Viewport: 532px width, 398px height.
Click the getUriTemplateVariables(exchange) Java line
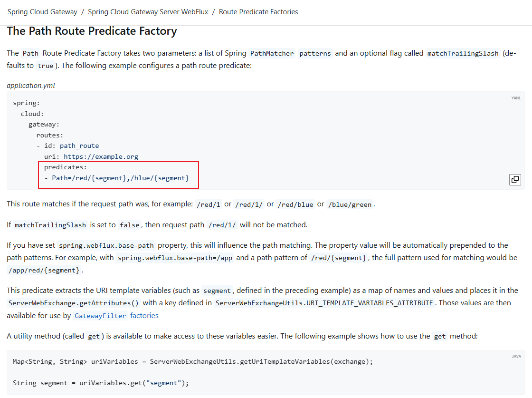[x=193, y=362]
